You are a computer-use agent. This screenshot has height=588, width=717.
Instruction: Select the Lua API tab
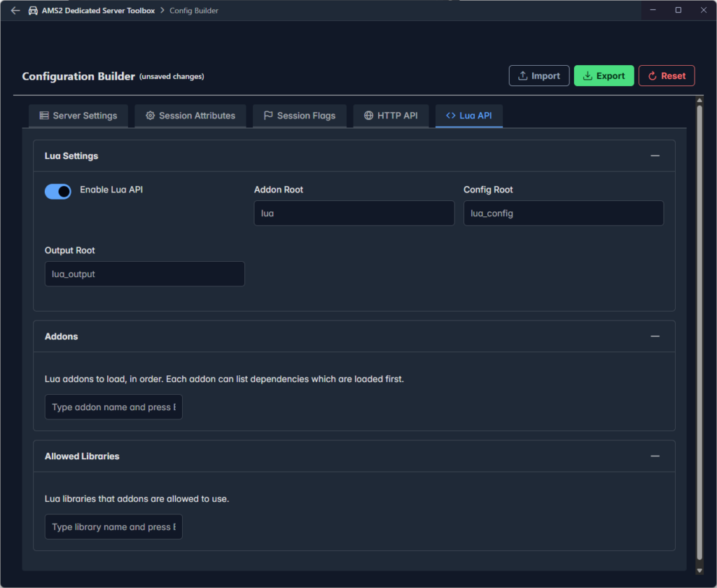(x=468, y=115)
